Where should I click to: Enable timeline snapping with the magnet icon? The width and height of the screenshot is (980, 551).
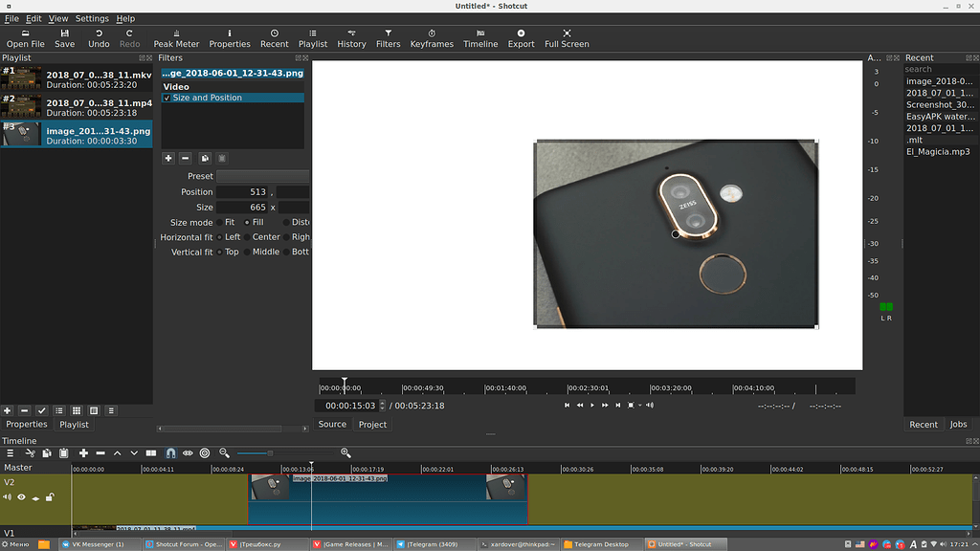(x=170, y=452)
